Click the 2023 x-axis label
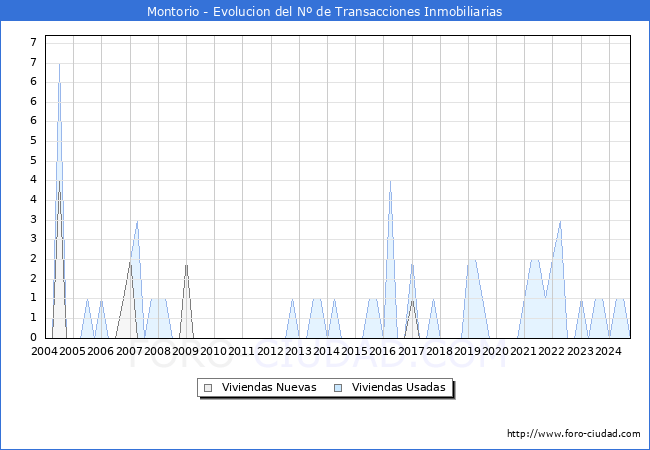The height and width of the screenshot is (450, 650). [x=580, y=351]
